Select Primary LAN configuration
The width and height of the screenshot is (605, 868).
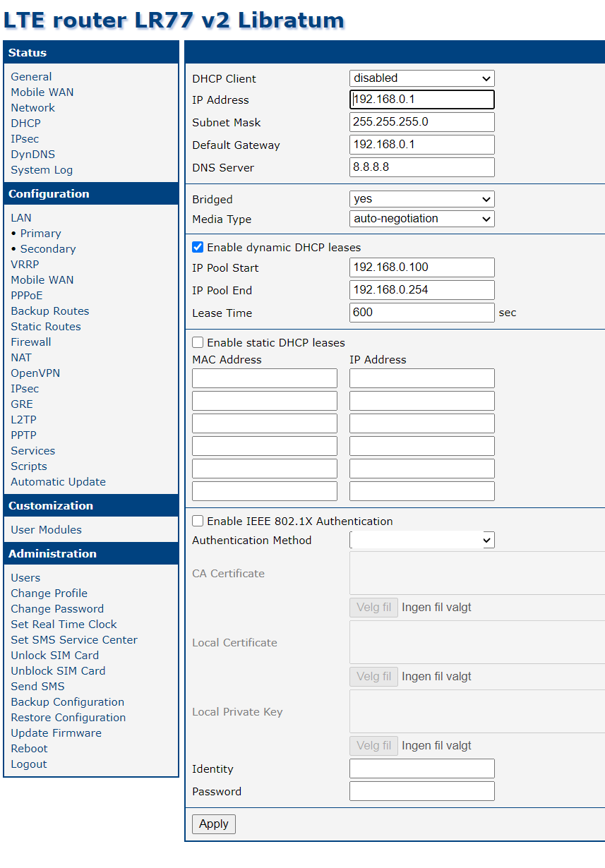(x=40, y=234)
